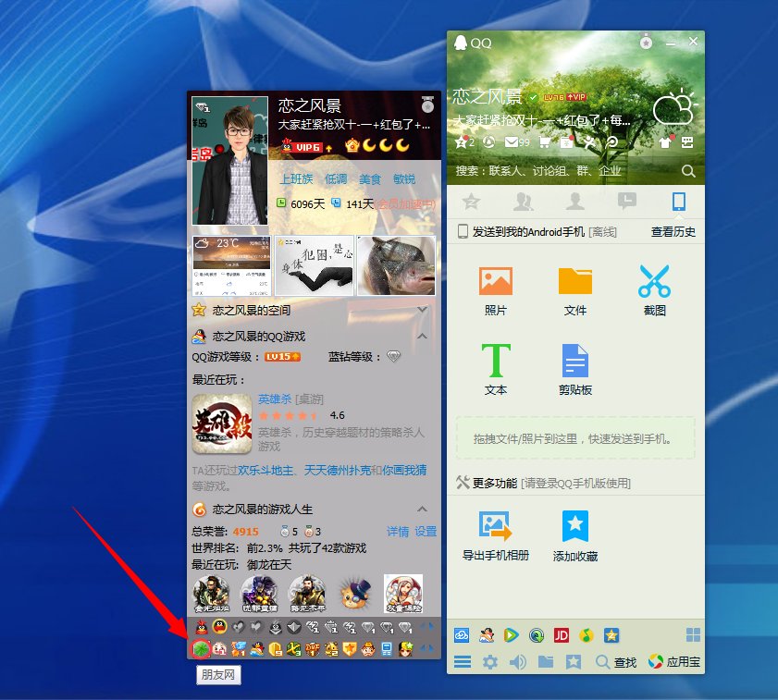778x700 pixels.
Task: Open the QQ settings gear
Action: click(489, 661)
